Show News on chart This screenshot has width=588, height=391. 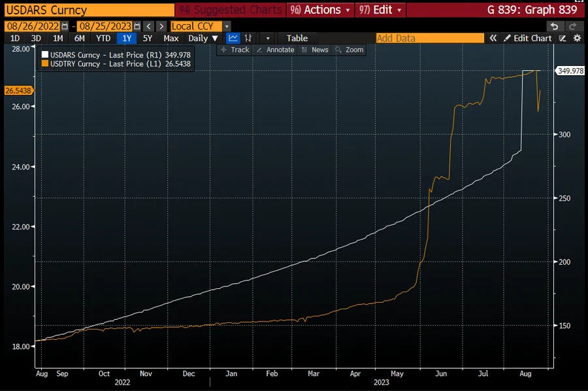pyautogui.click(x=315, y=50)
